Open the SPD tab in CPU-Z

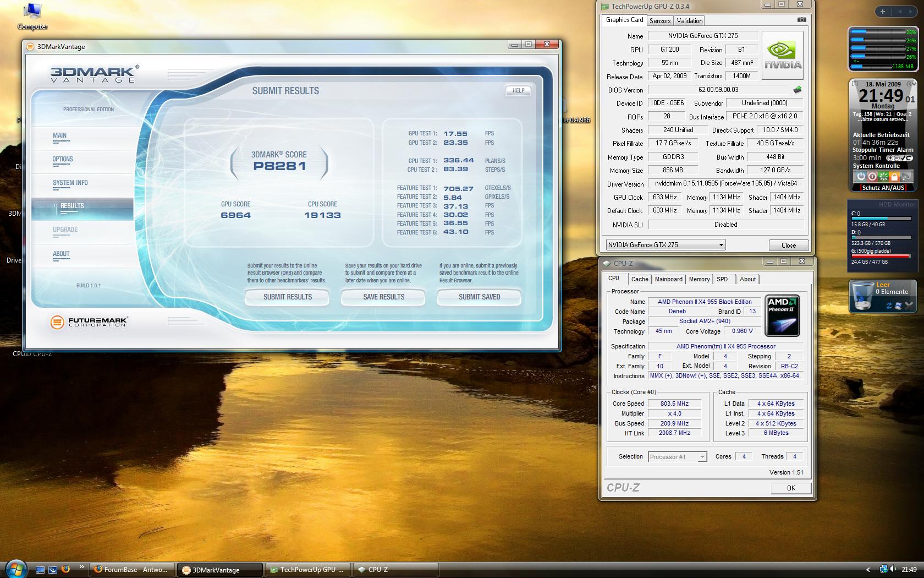[x=722, y=279]
